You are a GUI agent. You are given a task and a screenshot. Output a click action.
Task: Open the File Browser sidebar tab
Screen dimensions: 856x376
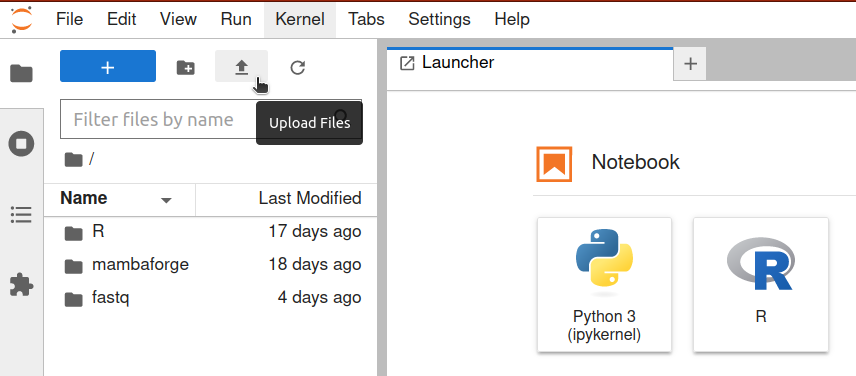point(21,73)
